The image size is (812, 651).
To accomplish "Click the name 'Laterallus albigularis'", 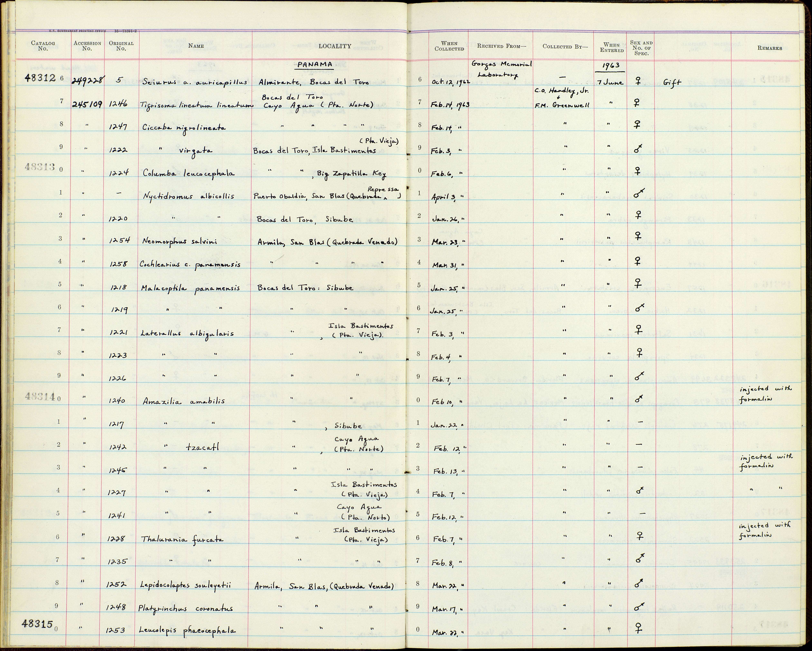I will click(187, 334).
